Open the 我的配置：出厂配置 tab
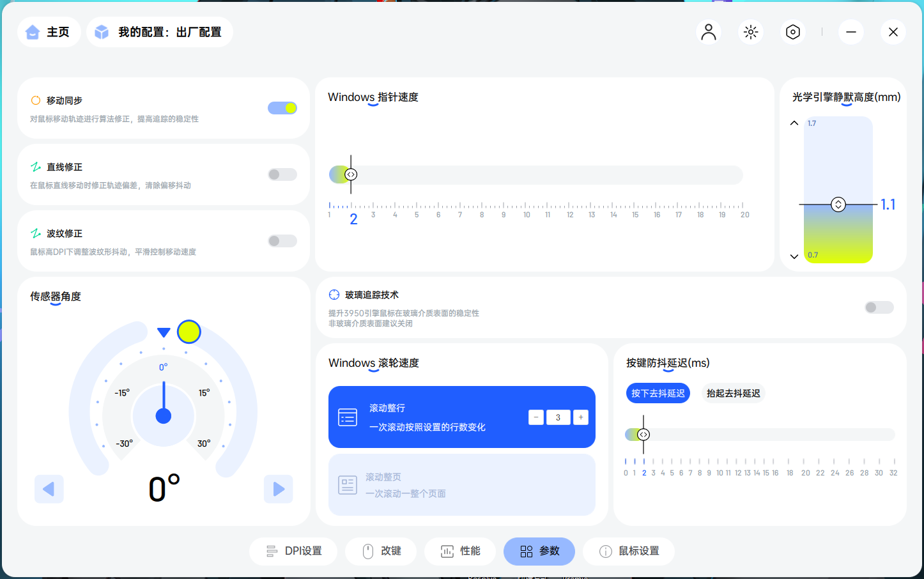 point(159,31)
